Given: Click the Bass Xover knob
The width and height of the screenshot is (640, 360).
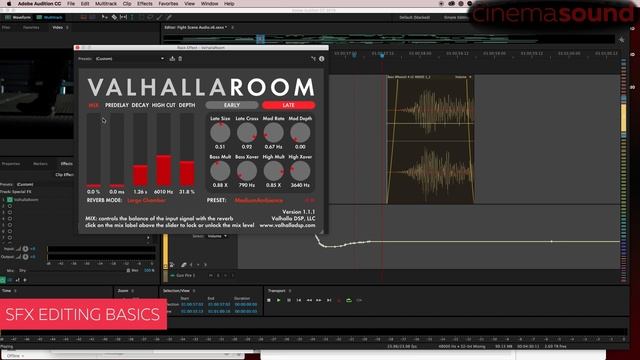Looking at the screenshot, I should point(247,171).
